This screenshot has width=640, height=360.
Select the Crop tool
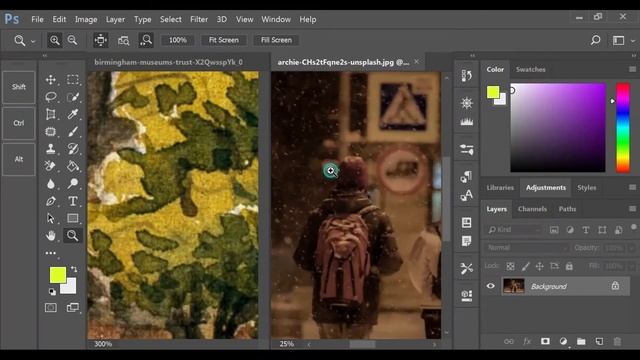[x=51, y=114]
